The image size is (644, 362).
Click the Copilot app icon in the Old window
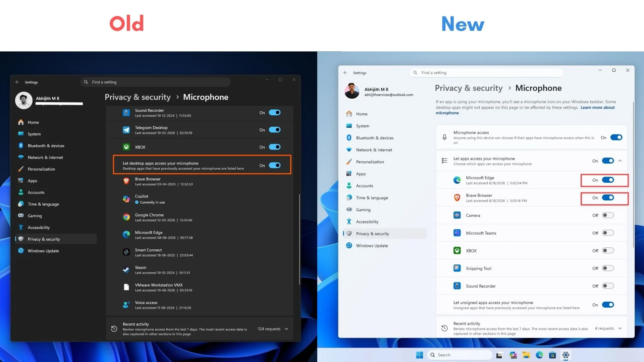pos(126,199)
